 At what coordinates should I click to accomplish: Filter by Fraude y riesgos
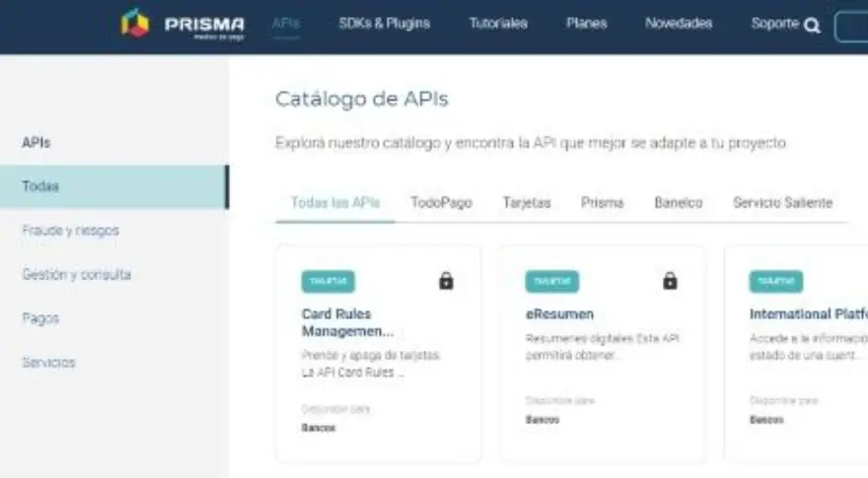point(70,231)
